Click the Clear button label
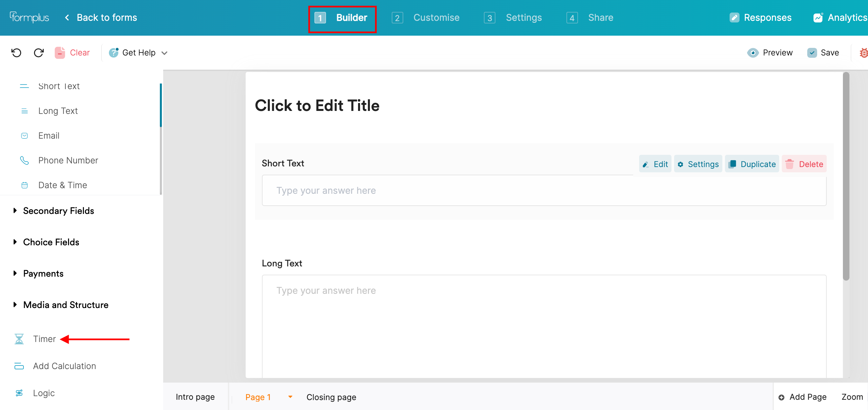 pos(80,53)
